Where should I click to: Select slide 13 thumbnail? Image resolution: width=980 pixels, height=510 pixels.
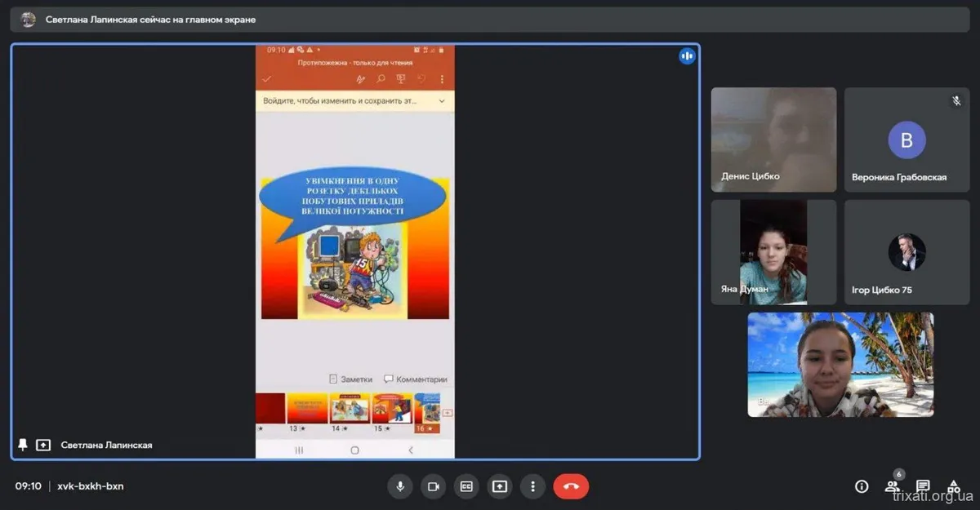307,408
